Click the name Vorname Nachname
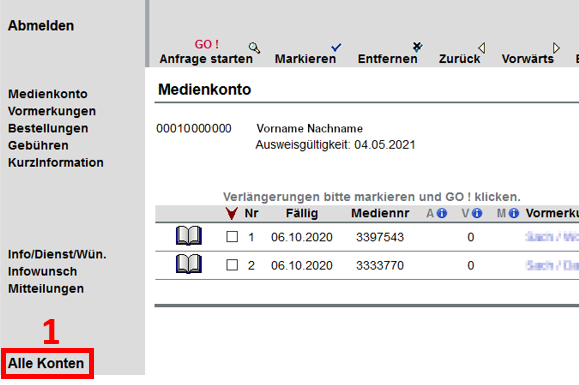The width and height of the screenshot is (579, 385). [309, 128]
